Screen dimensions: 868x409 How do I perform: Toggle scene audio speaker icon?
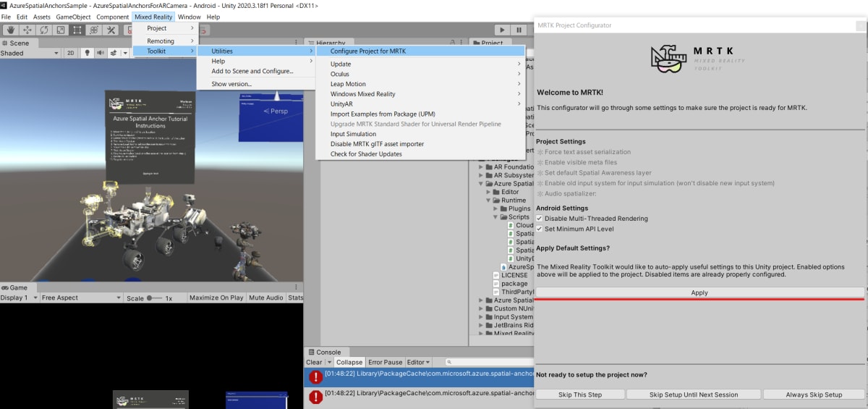pyautogui.click(x=101, y=53)
